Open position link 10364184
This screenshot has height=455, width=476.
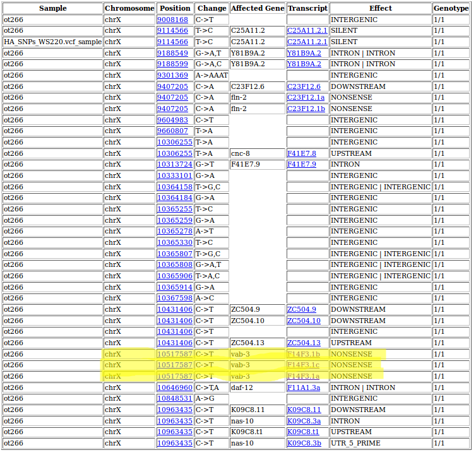(175, 198)
